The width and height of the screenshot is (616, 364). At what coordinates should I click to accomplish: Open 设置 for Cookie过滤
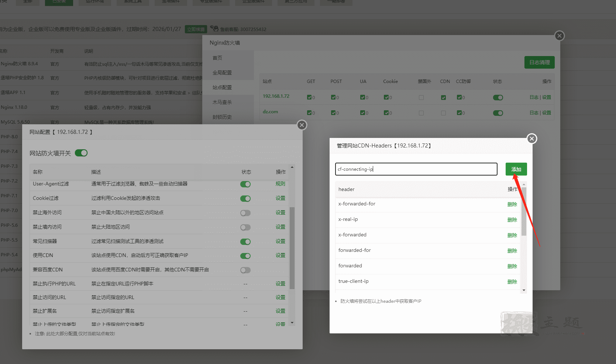(x=280, y=198)
